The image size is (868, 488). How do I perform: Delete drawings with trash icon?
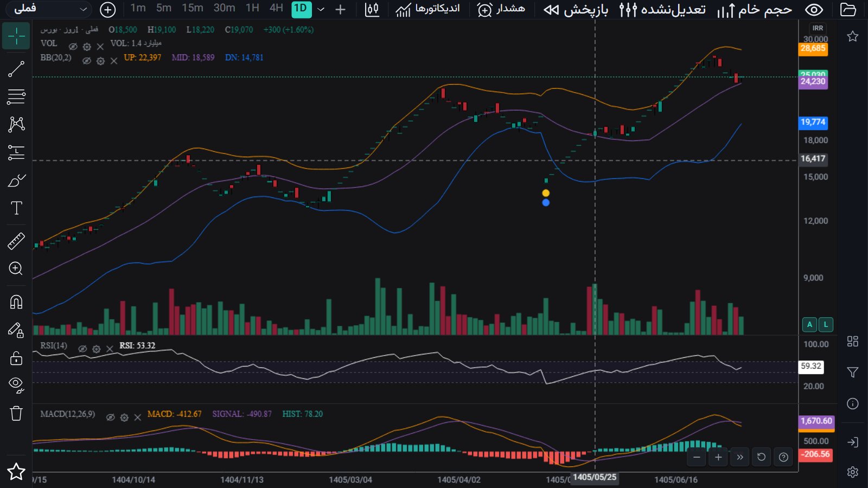pyautogui.click(x=16, y=413)
